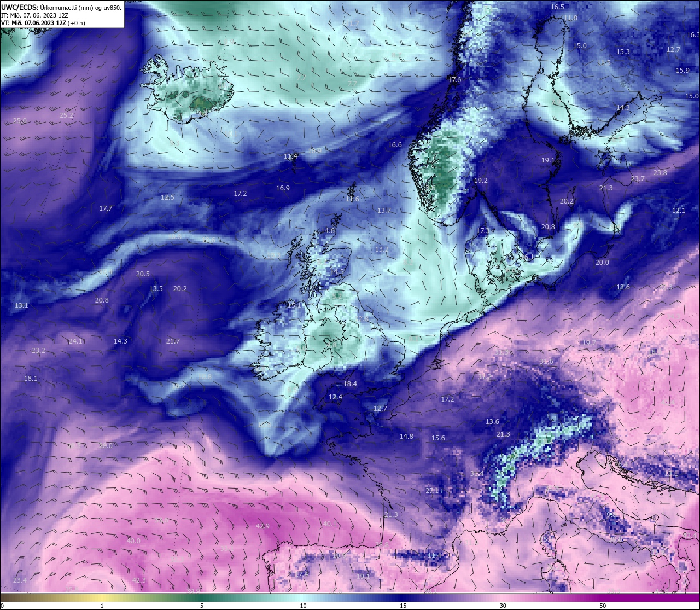
Task: Click the map value 12.1
Action: click(679, 211)
